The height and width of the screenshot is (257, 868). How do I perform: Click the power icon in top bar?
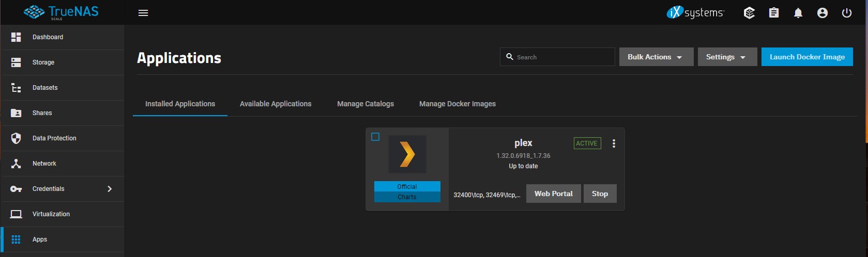pyautogui.click(x=846, y=13)
